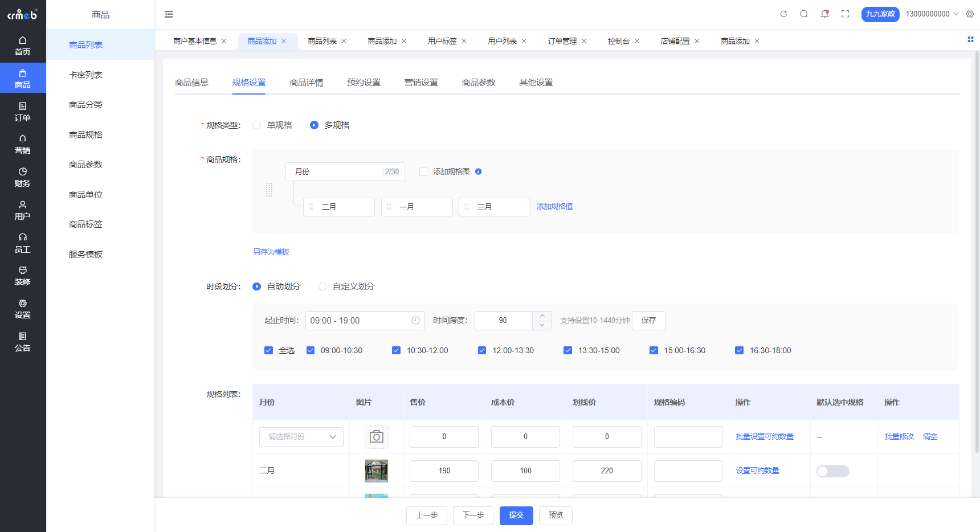980x532 pixels.
Task: Click the refresh icon in header
Action: 783,14
